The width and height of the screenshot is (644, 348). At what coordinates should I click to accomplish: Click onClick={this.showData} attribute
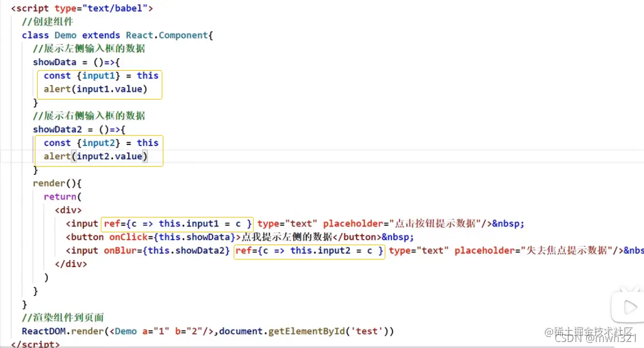click(x=172, y=237)
